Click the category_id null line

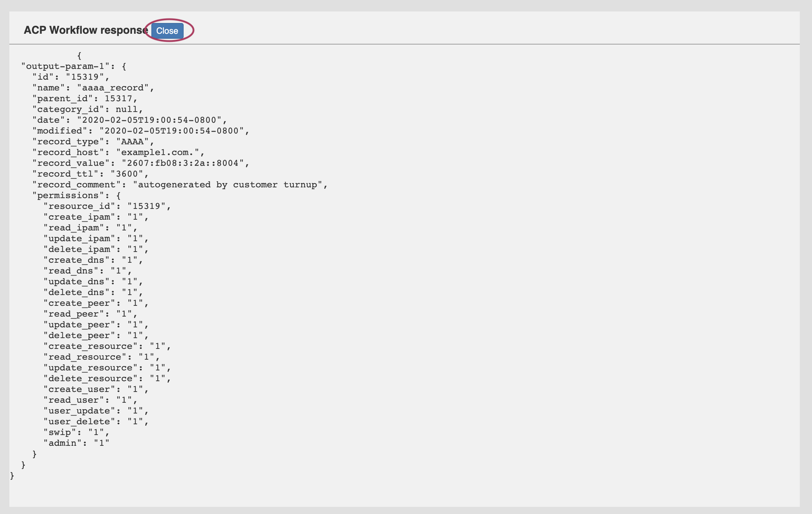point(88,109)
